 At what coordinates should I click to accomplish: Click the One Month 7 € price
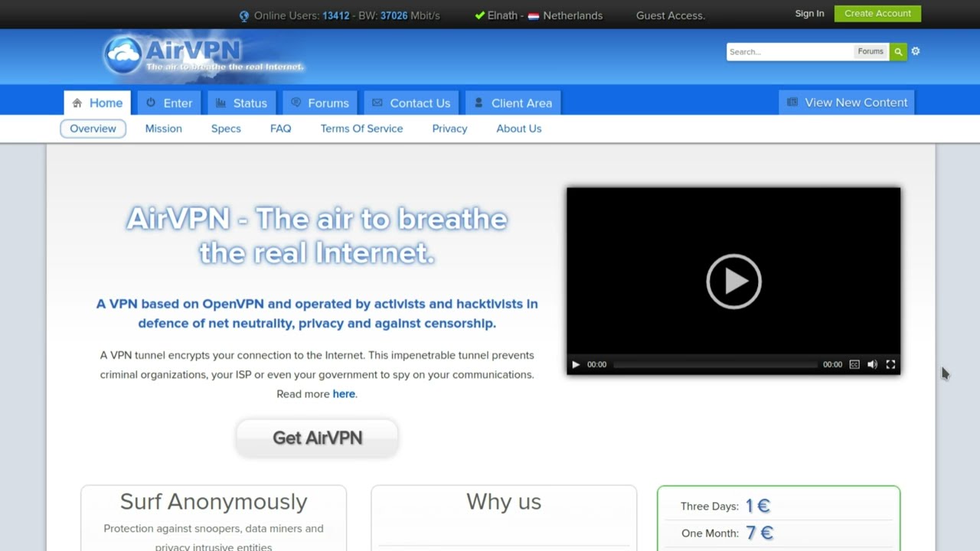759,533
